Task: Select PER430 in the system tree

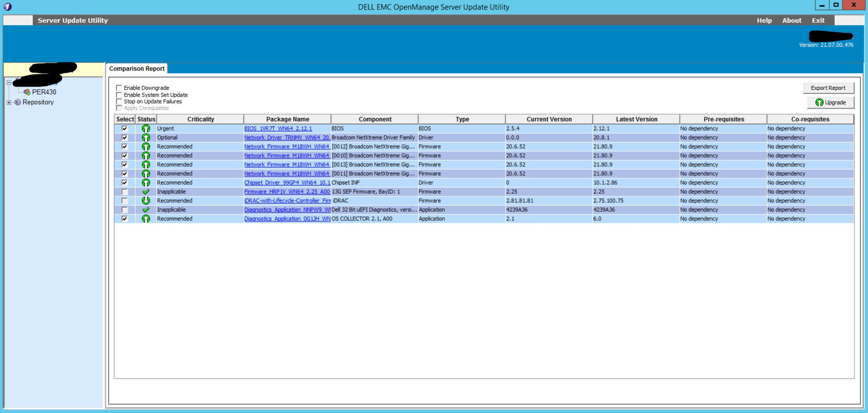Action: pyautogui.click(x=44, y=92)
